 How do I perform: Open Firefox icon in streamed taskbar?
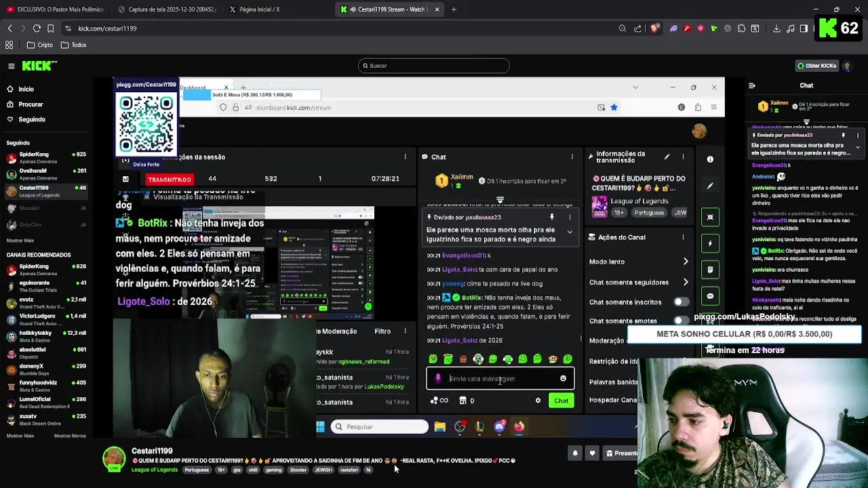519,427
